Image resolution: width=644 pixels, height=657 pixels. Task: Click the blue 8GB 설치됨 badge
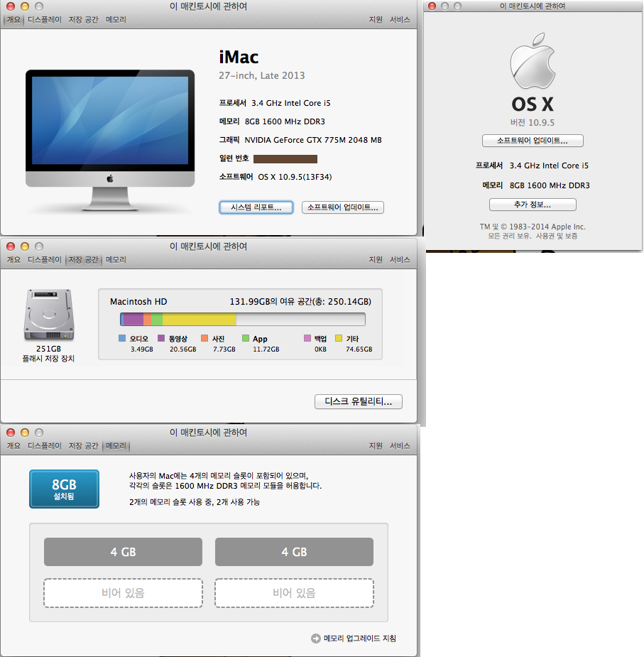pyautogui.click(x=64, y=489)
